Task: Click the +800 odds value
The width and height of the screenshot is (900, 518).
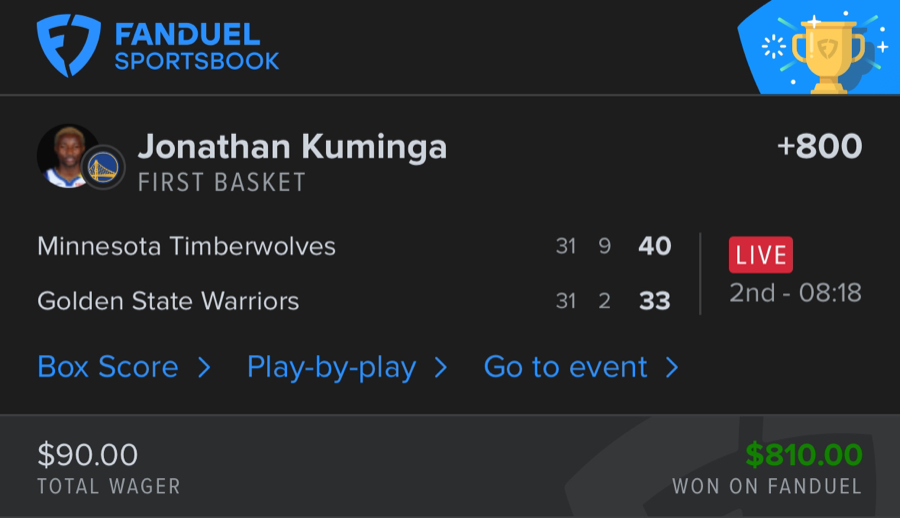Action: pos(819,147)
